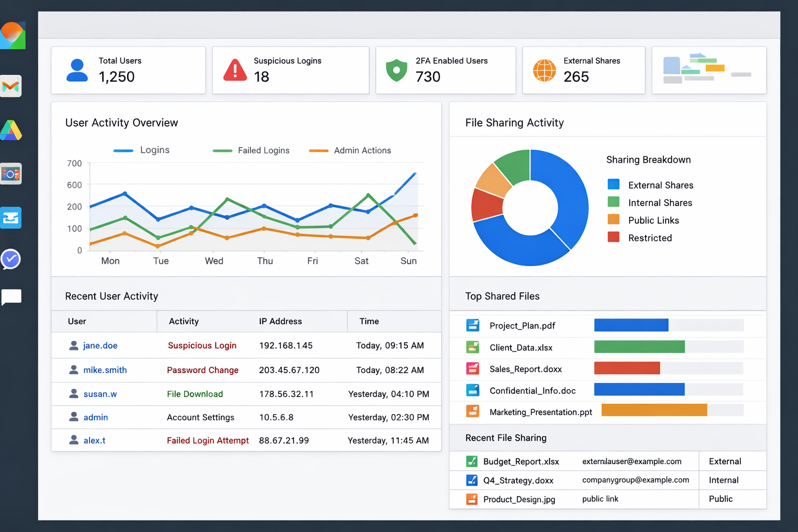Open the mike.smith user link
This screenshot has width=798, height=532.
[105, 370]
